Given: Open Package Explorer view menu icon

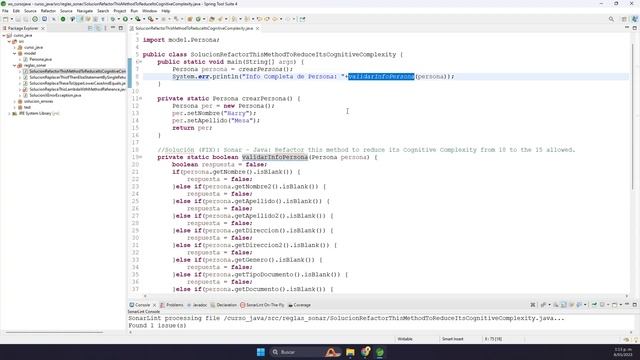Looking at the screenshot, I should pos(105,28).
